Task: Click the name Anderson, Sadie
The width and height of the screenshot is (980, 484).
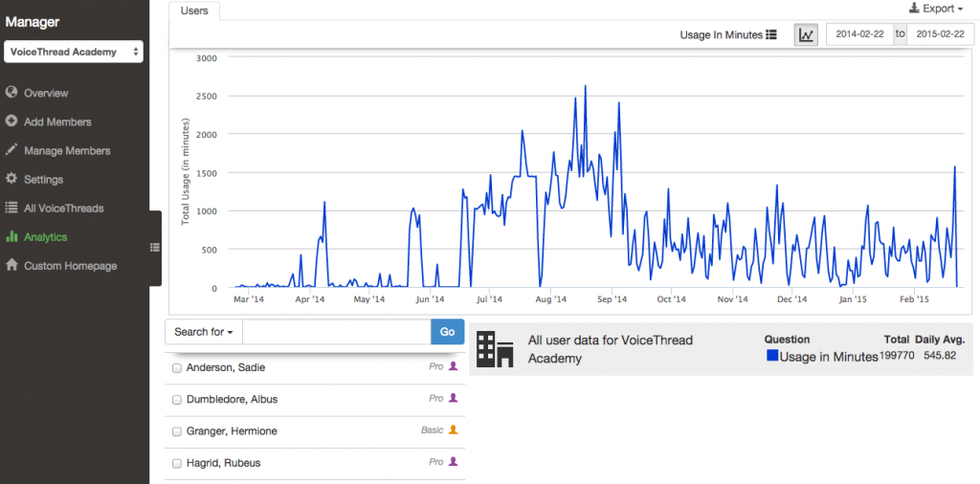Action: point(226,368)
